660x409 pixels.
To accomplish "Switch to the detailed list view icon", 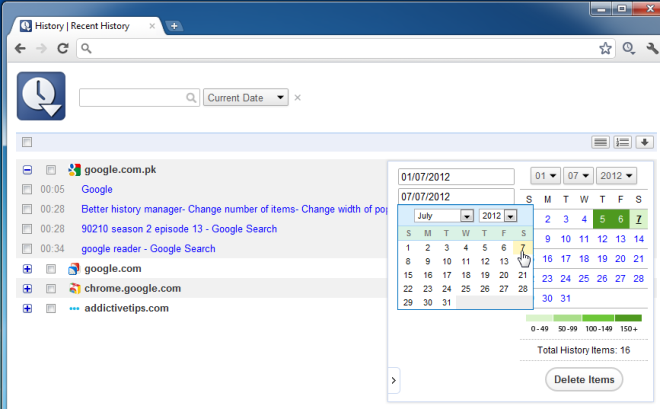I will pos(623,142).
